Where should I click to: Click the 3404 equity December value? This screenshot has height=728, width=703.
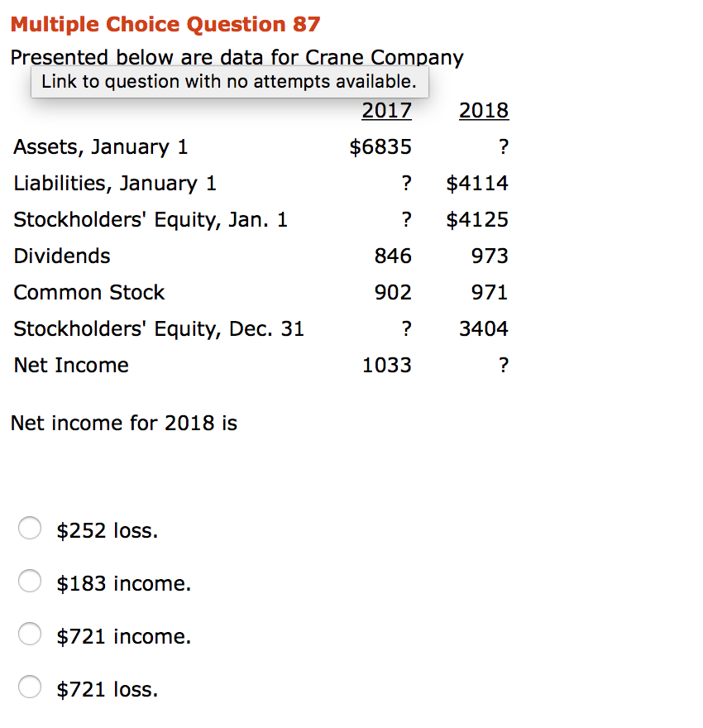tap(483, 328)
